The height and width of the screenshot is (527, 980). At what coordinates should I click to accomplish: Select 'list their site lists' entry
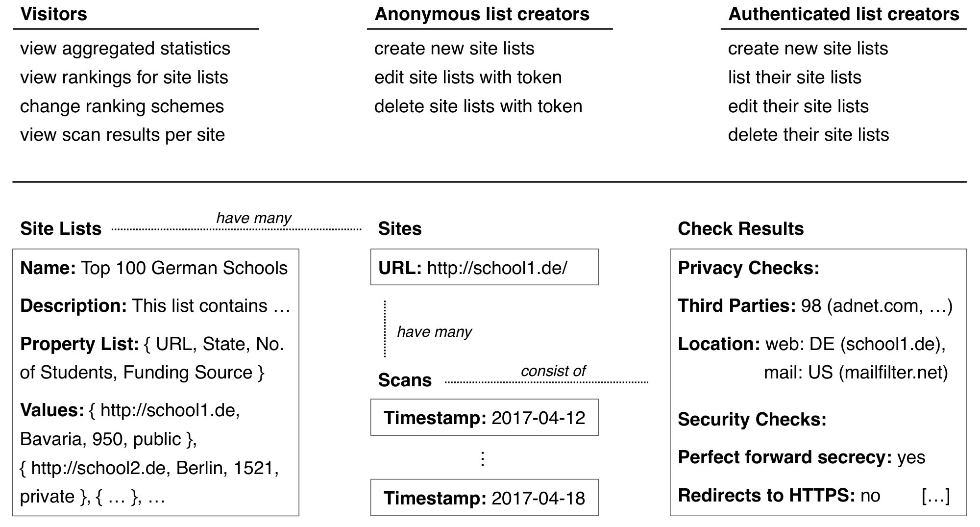tap(794, 77)
